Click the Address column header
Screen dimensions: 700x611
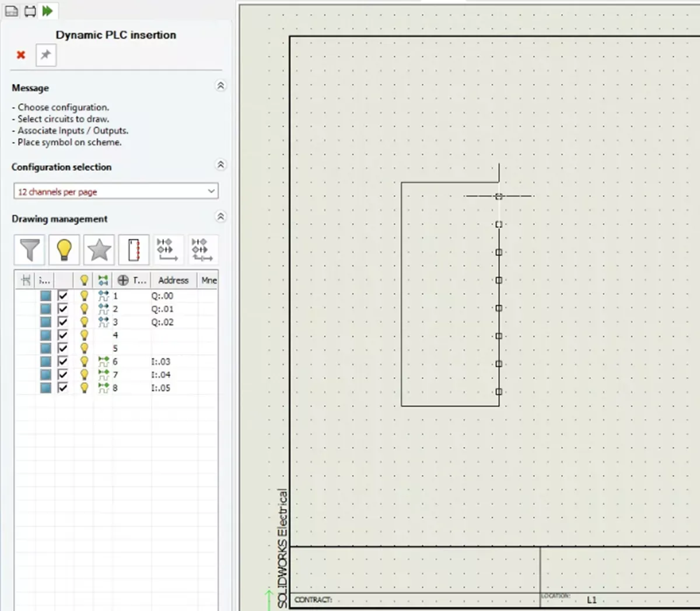coord(173,280)
